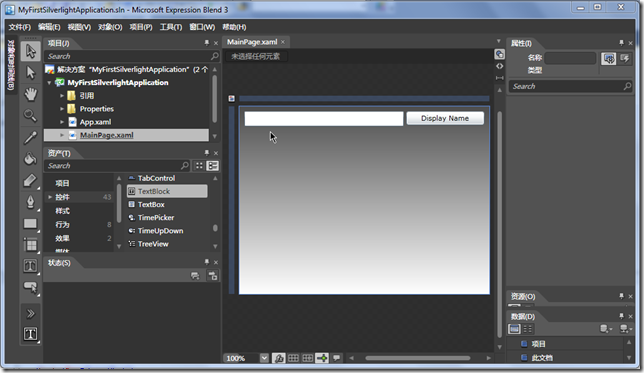Image resolution: width=644 pixels, height=373 pixels.
Task: Toggle snapping to snaplines
Action: tap(322, 358)
